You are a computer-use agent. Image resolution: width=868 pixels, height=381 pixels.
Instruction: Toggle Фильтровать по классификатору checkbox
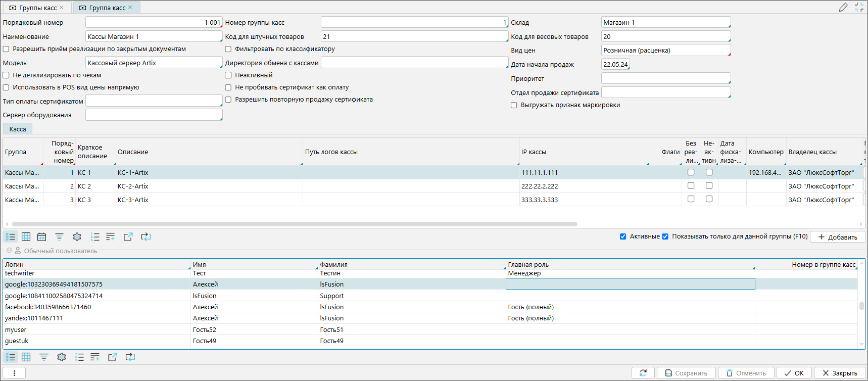click(x=228, y=49)
